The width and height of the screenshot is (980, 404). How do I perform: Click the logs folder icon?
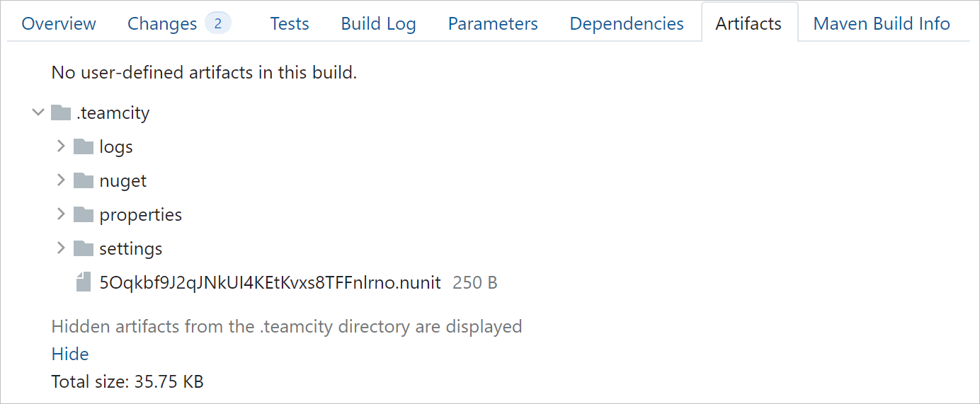(84, 147)
